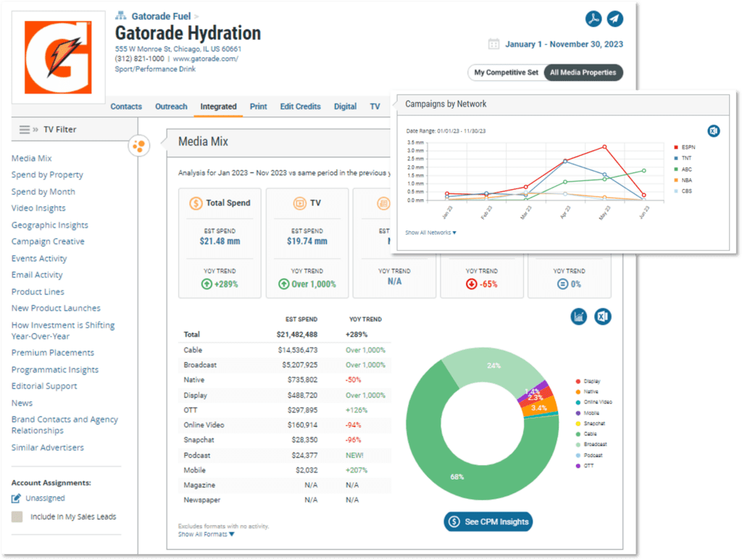Click the Cable $14,536,473 table value
The image size is (742, 560).
(x=298, y=350)
